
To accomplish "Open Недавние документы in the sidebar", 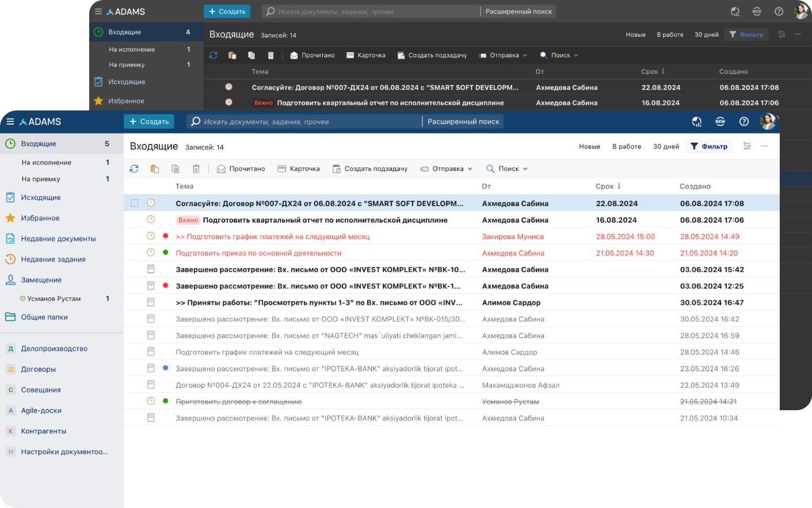I will click(58, 239).
